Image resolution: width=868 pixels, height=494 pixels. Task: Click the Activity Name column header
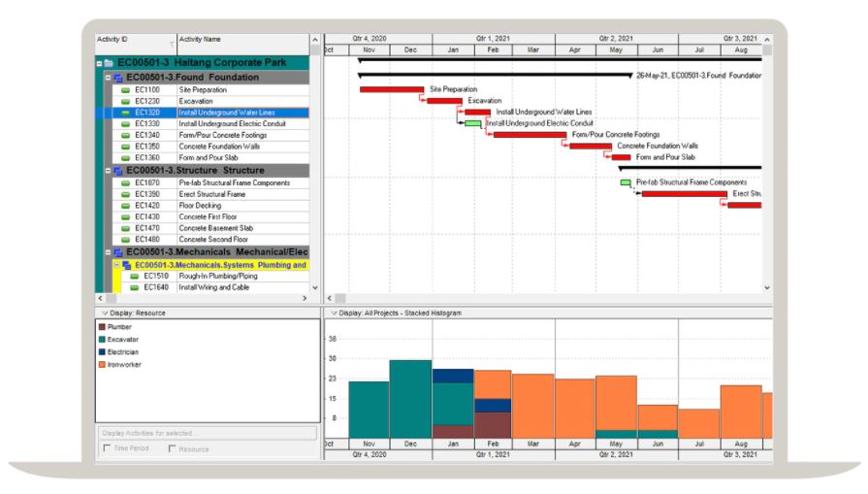[223, 40]
